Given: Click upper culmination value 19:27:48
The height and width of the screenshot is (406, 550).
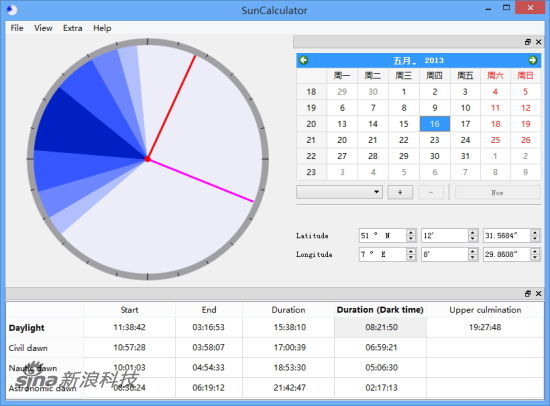Looking at the screenshot, I should coord(485,327).
